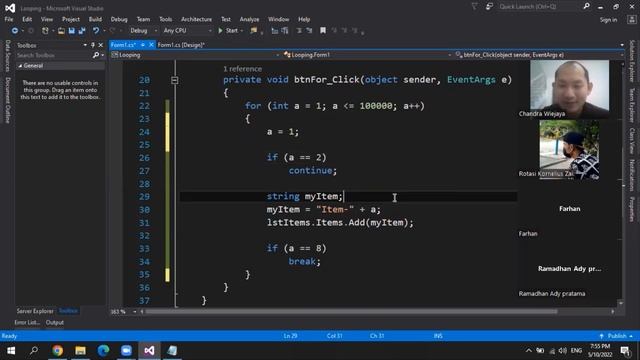Open the Debug menu
Screen dimensions: 640x360
coord(119,19)
